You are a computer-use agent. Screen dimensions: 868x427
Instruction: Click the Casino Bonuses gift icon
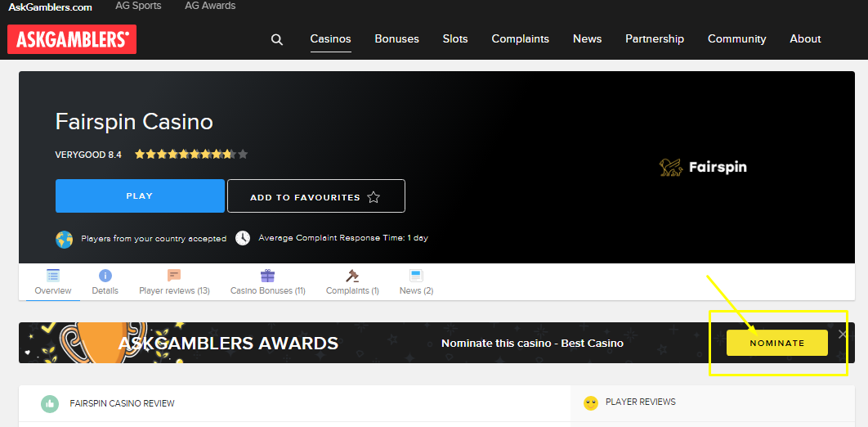tap(268, 275)
